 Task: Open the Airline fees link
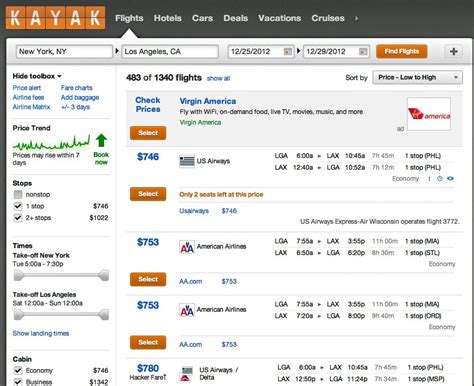28,97
